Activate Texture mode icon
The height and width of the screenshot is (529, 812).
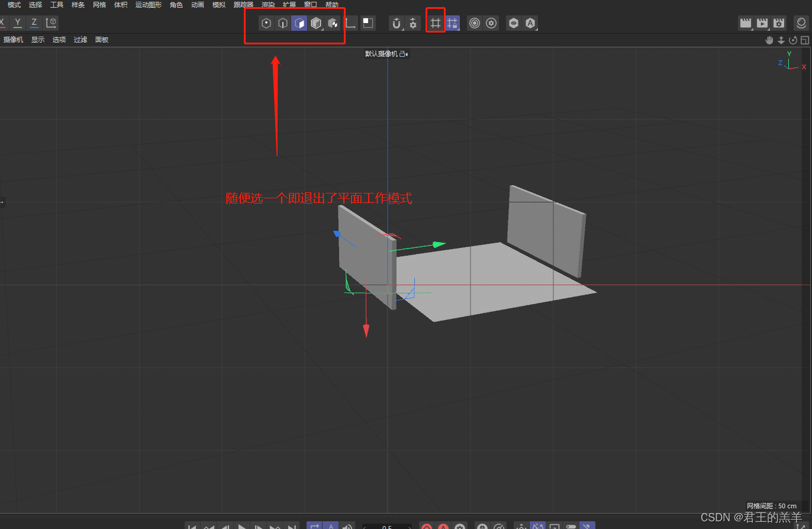333,24
